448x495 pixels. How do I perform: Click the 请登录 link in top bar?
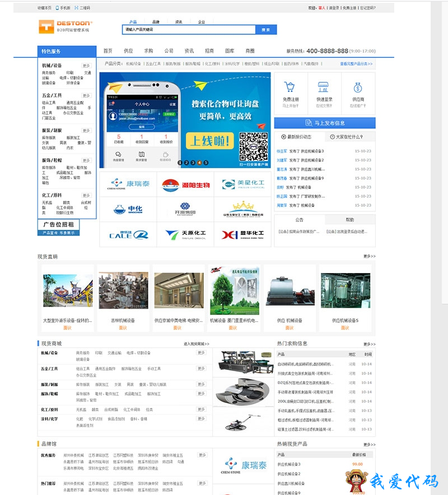tap(334, 8)
